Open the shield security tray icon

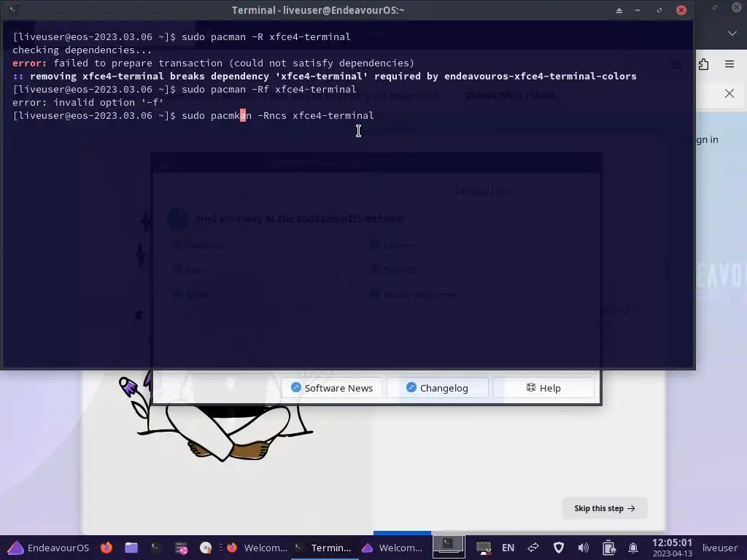point(558,548)
